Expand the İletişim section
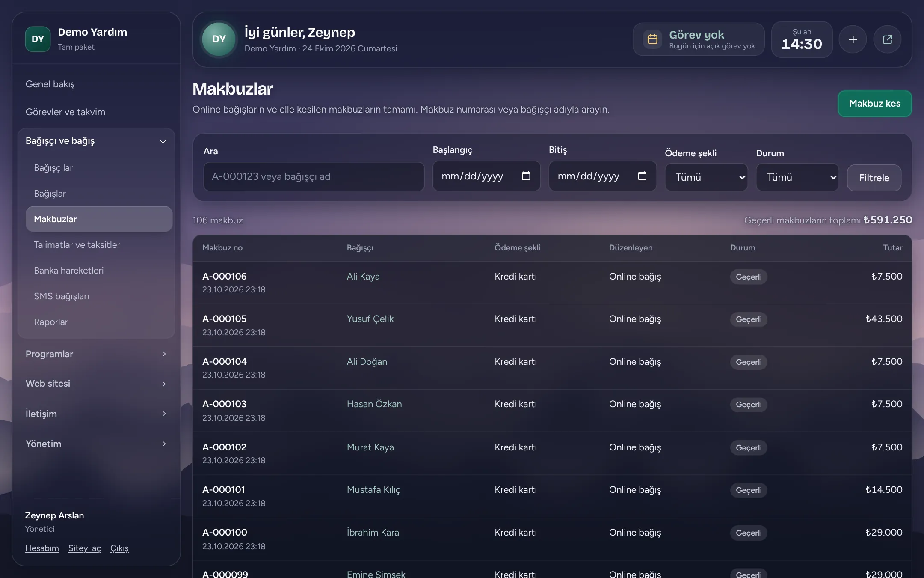This screenshot has height=578, width=924. coord(96,414)
